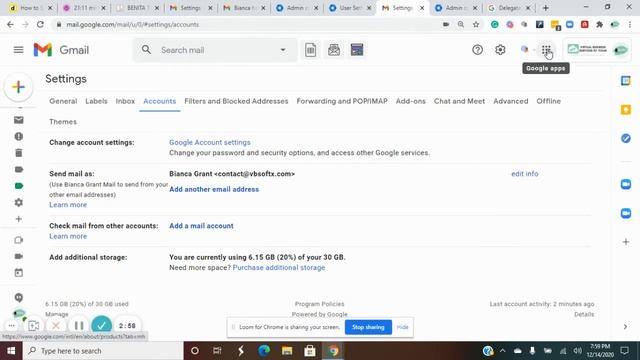Bookmark this page star icon

(476, 24)
